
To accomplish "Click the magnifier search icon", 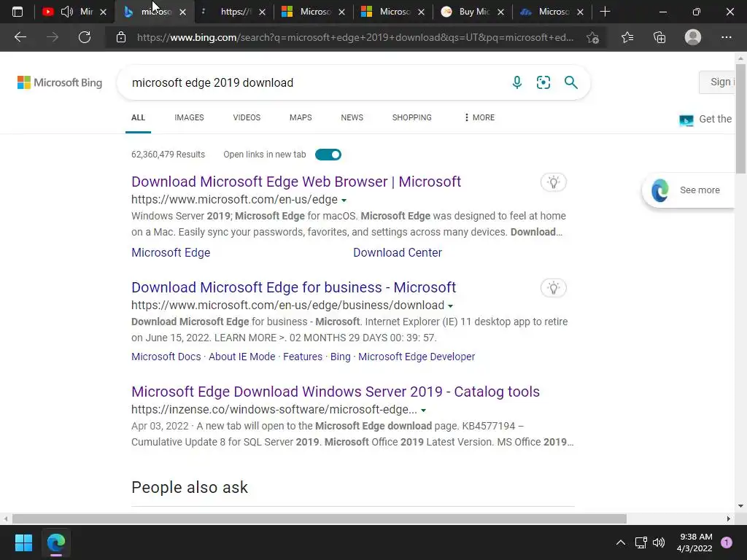I will tap(570, 82).
